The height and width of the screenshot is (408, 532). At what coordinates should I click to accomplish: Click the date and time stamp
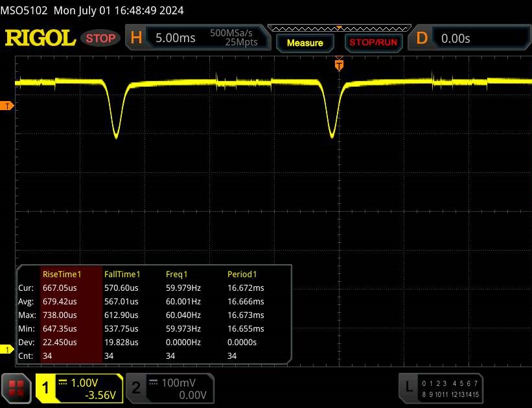(119, 10)
